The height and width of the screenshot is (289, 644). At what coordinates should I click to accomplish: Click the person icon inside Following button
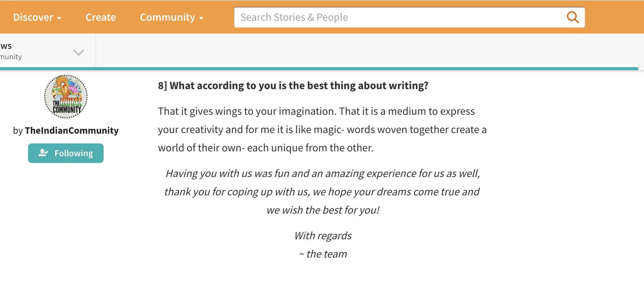pyautogui.click(x=43, y=153)
